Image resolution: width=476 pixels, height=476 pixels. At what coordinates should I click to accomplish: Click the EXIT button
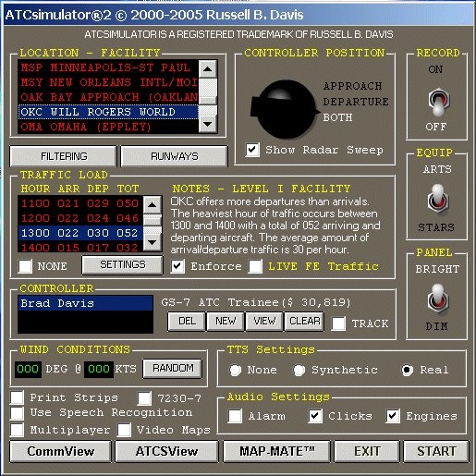pos(367,451)
